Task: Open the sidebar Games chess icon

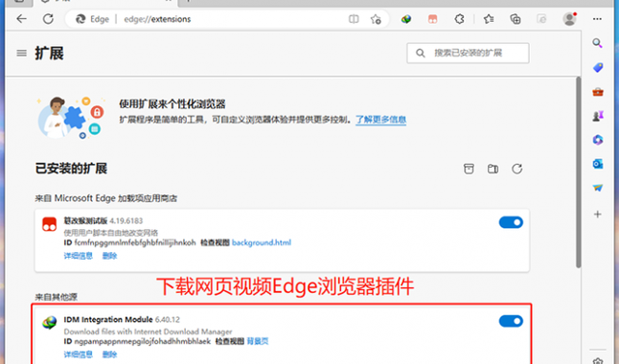Action: click(598, 116)
